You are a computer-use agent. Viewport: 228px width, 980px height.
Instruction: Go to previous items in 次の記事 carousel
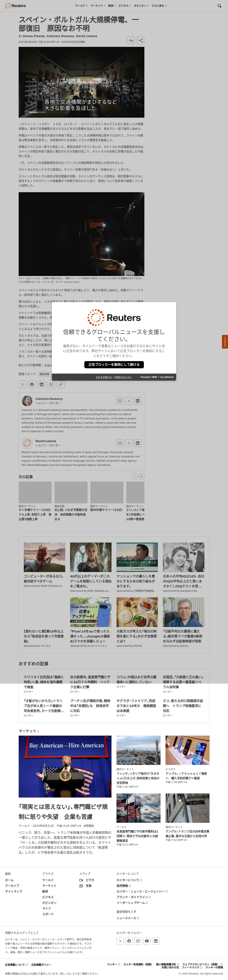[x=134, y=476]
